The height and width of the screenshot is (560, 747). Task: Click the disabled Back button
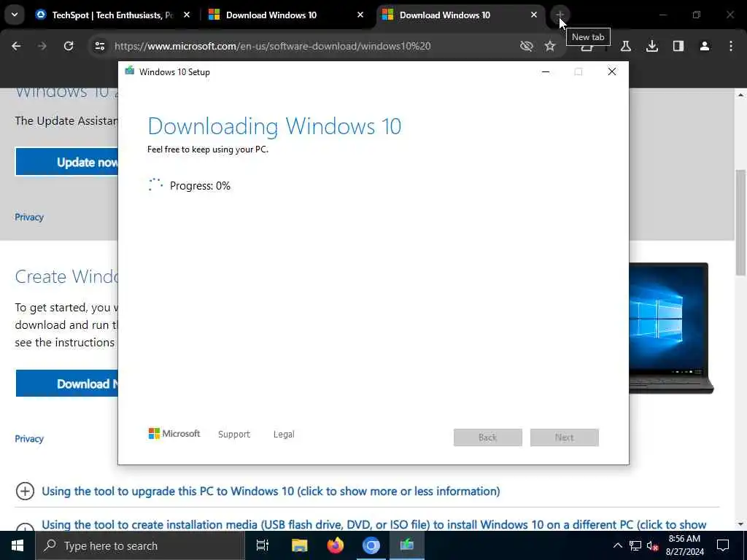click(x=488, y=437)
